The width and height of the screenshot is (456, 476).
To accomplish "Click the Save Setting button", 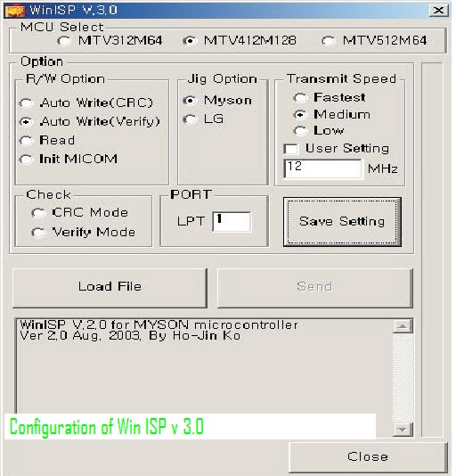I will tap(342, 222).
